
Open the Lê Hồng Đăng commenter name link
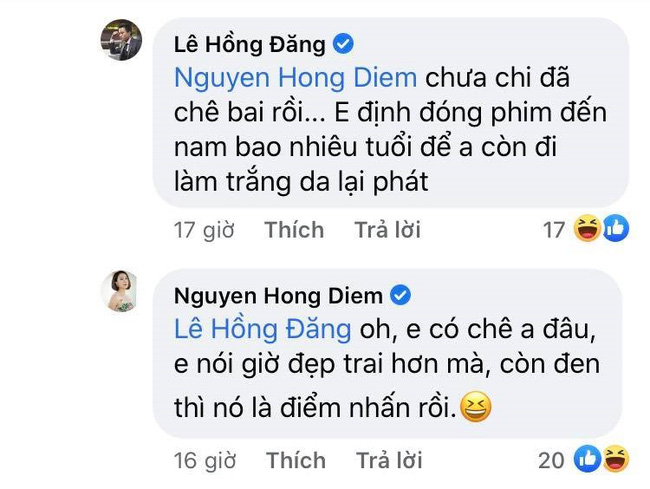point(250,44)
